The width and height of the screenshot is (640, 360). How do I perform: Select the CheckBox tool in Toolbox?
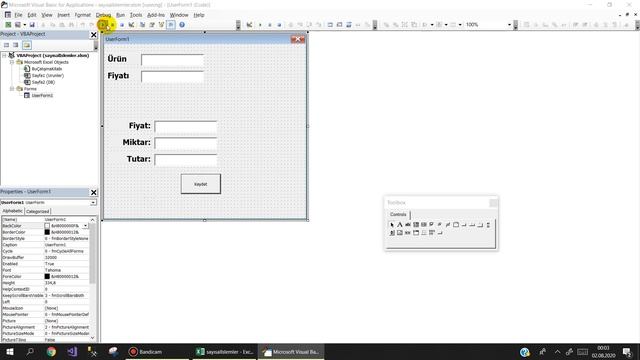(431, 224)
